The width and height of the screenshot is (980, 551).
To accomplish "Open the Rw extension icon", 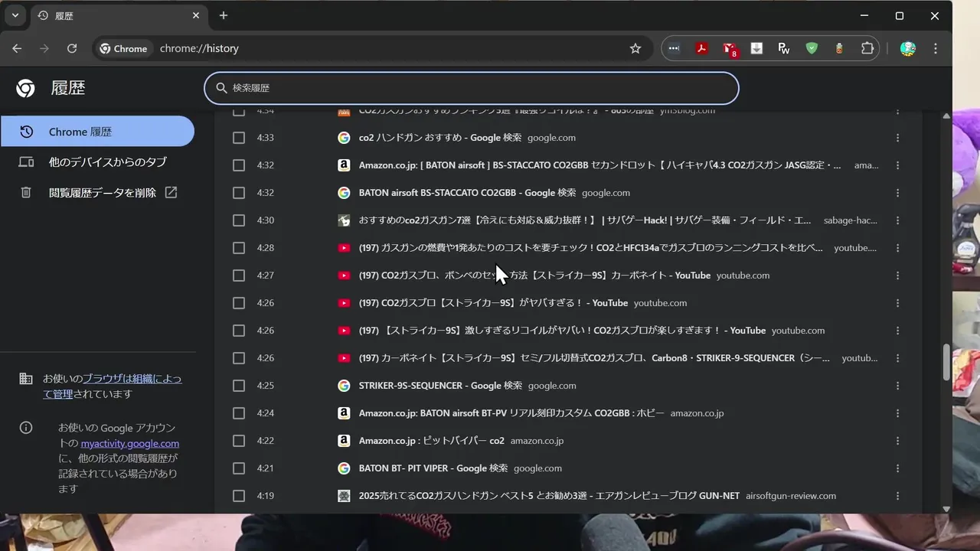I will tap(784, 48).
